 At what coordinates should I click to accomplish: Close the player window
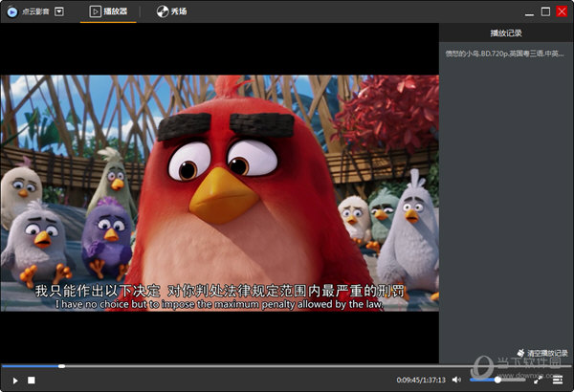(562, 11)
